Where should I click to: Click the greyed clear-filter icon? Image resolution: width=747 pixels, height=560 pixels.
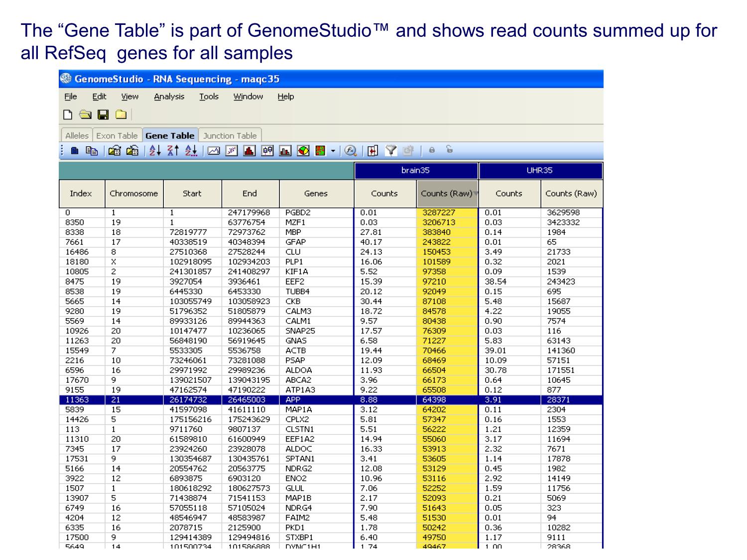[x=408, y=150]
